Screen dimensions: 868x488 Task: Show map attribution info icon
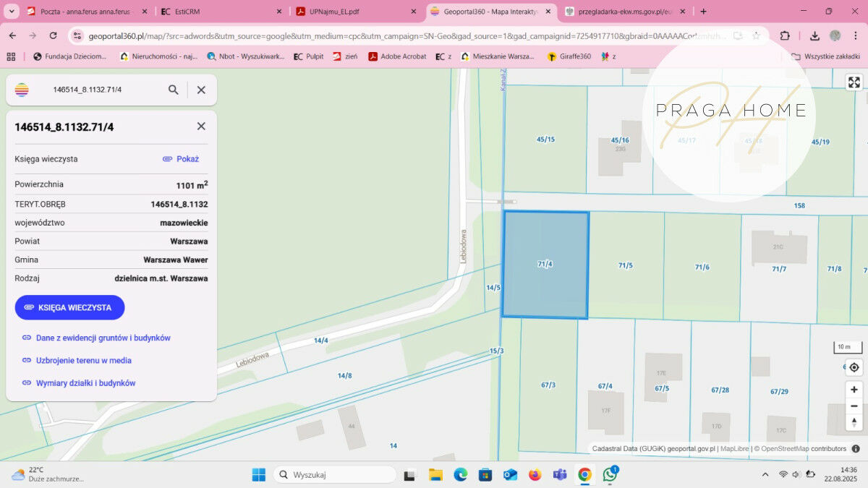pyautogui.click(x=856, y=448)
